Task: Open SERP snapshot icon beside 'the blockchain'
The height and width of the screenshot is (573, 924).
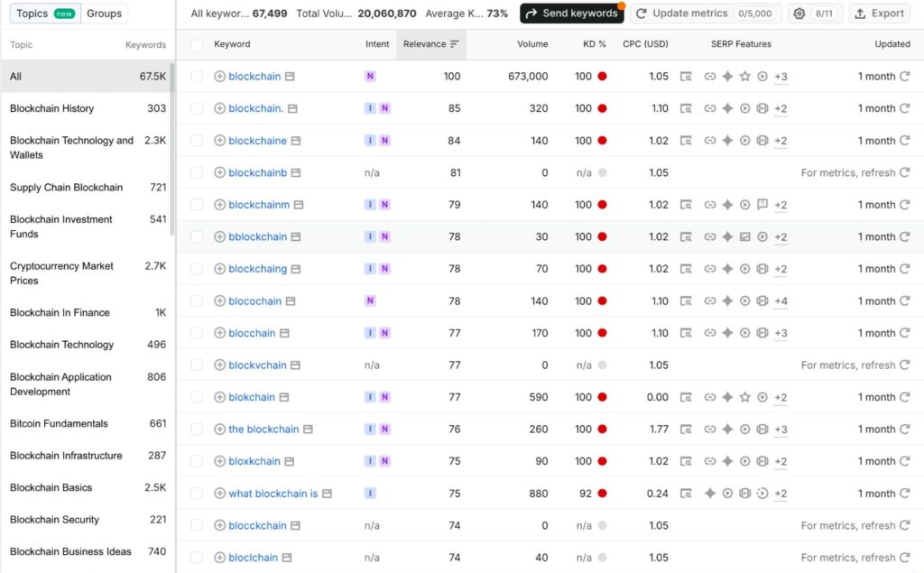Action: tap(308, 430)
